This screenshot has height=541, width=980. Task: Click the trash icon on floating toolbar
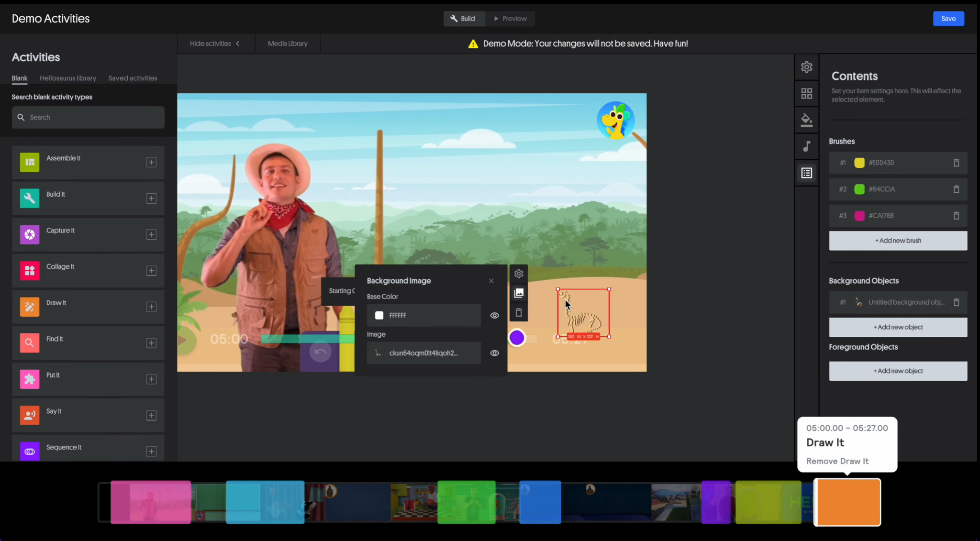coord(518,313)
